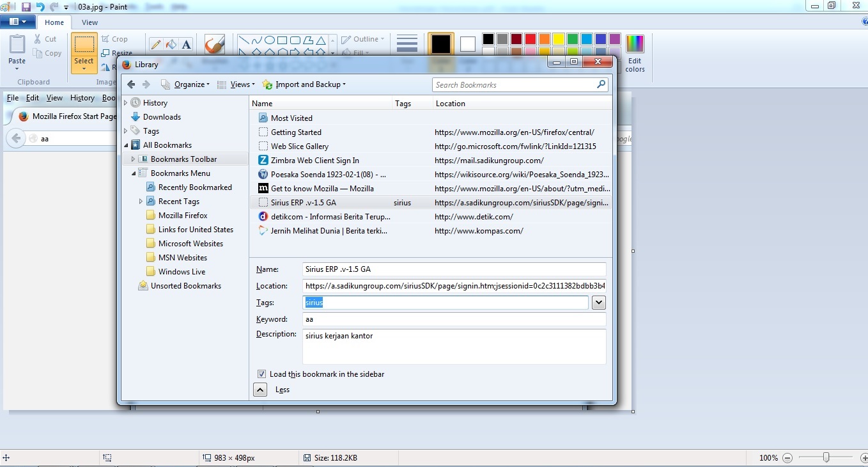
Task: Click the Cut scissors icon in Paint
Action: pos(38,39)
